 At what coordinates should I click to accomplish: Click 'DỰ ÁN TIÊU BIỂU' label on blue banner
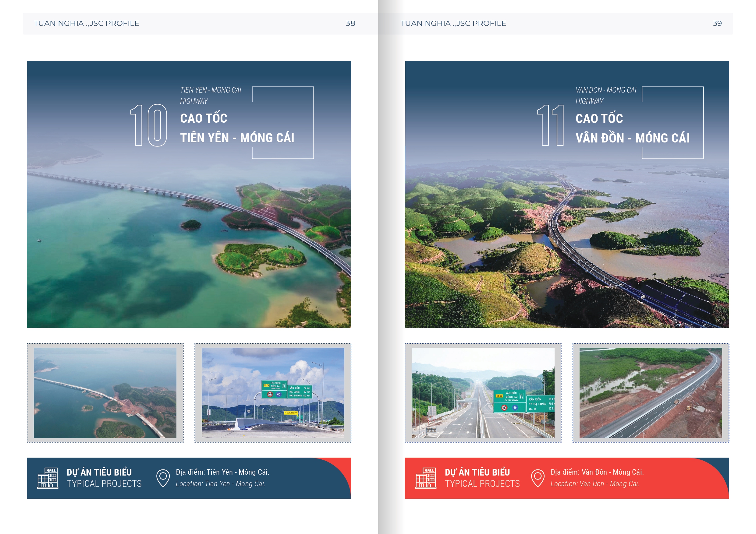(x=99, y=472)
